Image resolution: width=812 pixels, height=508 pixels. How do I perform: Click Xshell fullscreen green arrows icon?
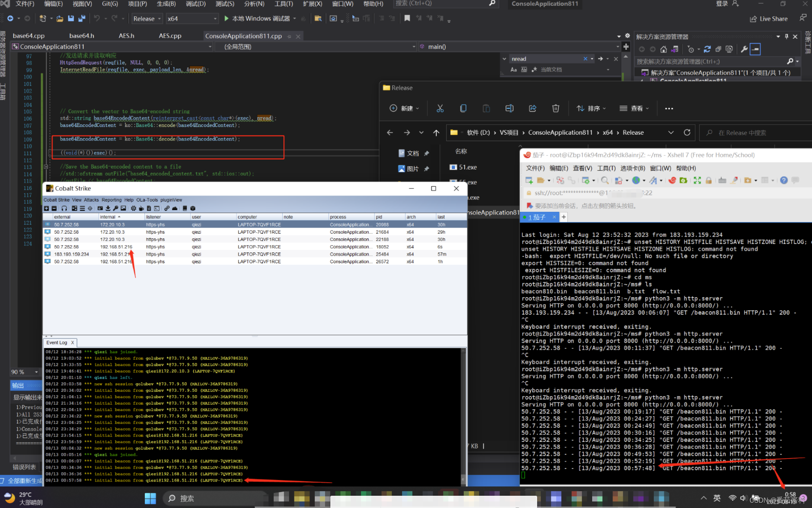pos(697,180)
